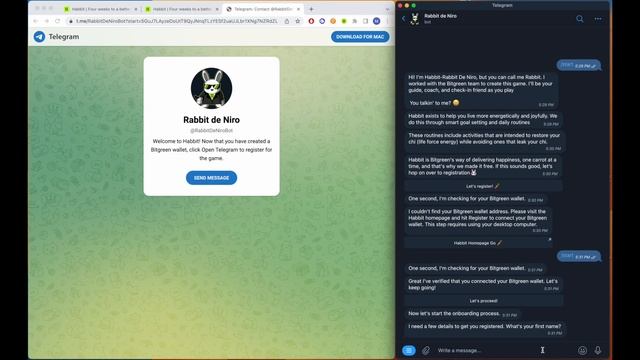640x360 pixels.
Task: Click the second /start sent message
Action: coord(579,256)
